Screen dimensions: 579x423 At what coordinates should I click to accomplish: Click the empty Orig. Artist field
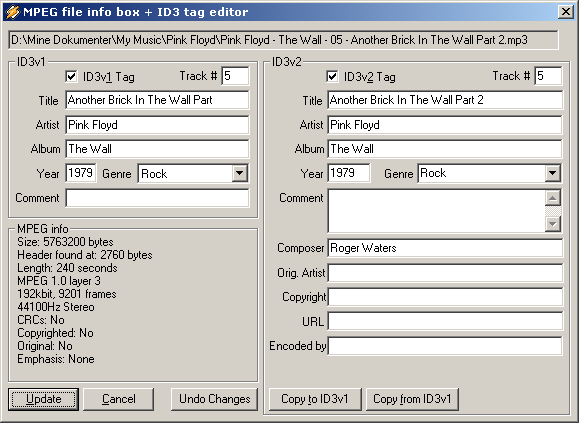point(445,273)
